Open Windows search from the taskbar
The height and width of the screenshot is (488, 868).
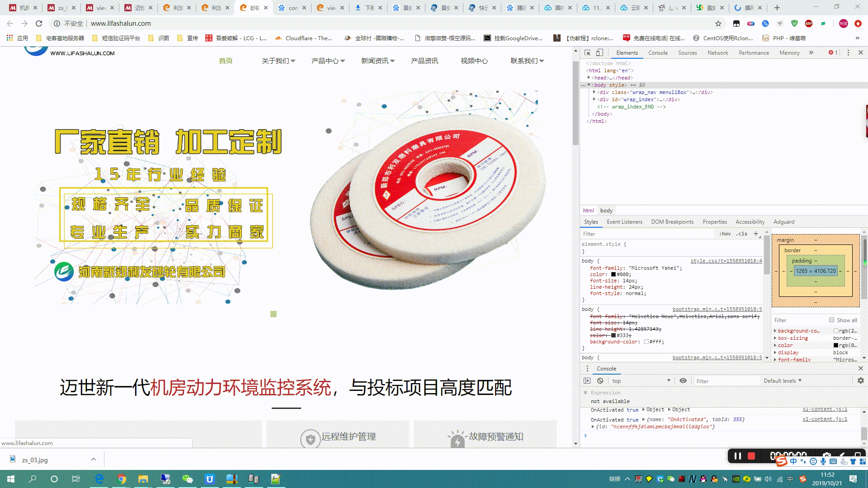point(33,479)
